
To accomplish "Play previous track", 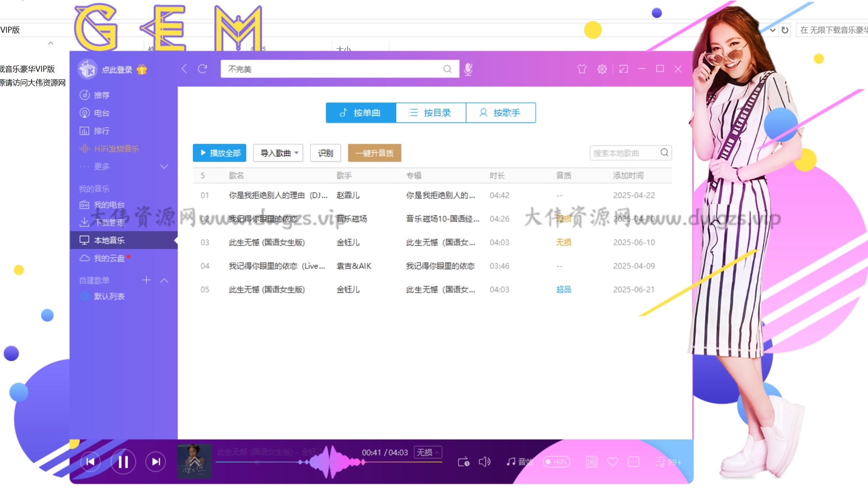I will [x=90, y=462].
